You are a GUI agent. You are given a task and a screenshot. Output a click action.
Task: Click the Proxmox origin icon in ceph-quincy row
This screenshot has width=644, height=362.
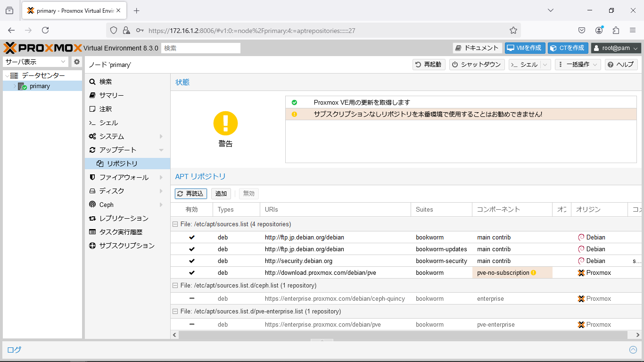[581, 298]
